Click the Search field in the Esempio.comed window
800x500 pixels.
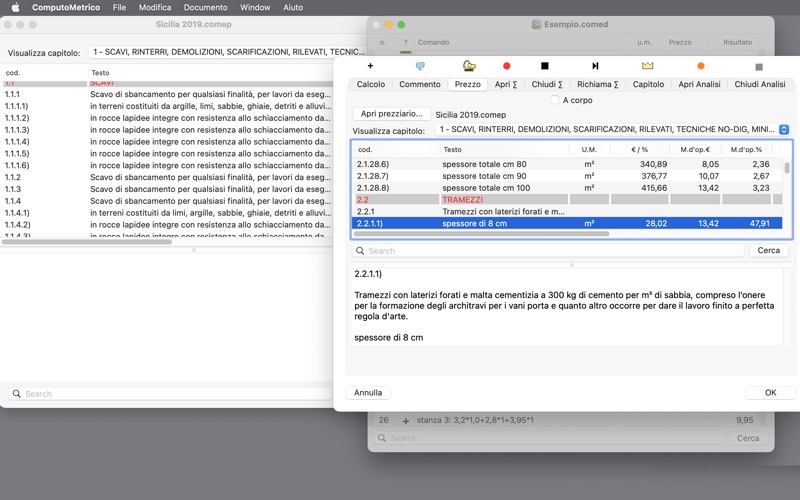click(x=548, y=438)
